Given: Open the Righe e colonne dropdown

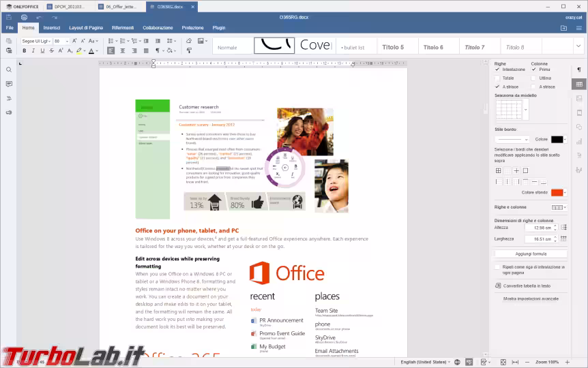Looking at the screenshot, I should click(559, 207).
